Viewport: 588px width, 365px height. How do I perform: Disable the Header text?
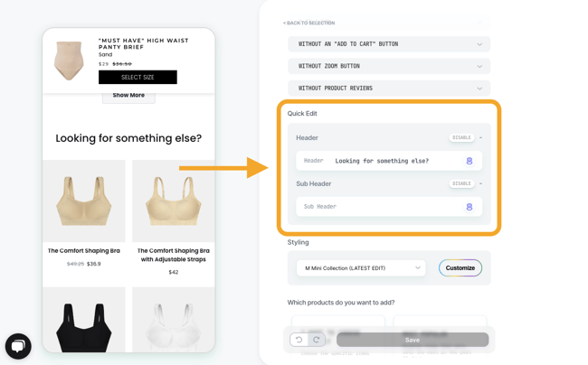pos(461,138)
